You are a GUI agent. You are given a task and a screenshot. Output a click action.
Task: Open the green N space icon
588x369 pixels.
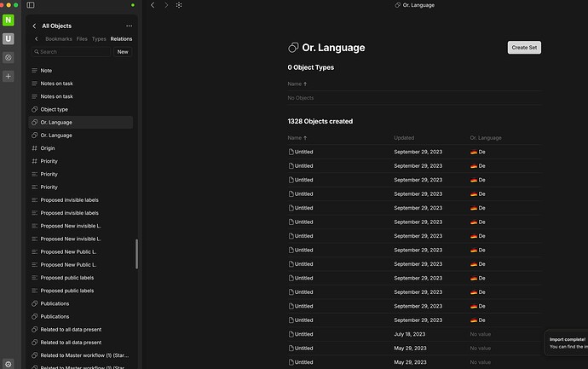(9, 20)
